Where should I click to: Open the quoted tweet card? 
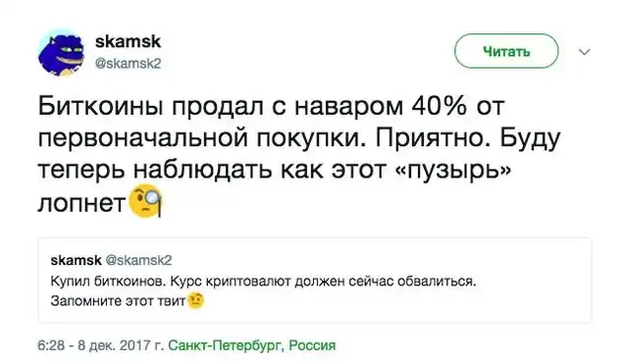pos(315,281)
